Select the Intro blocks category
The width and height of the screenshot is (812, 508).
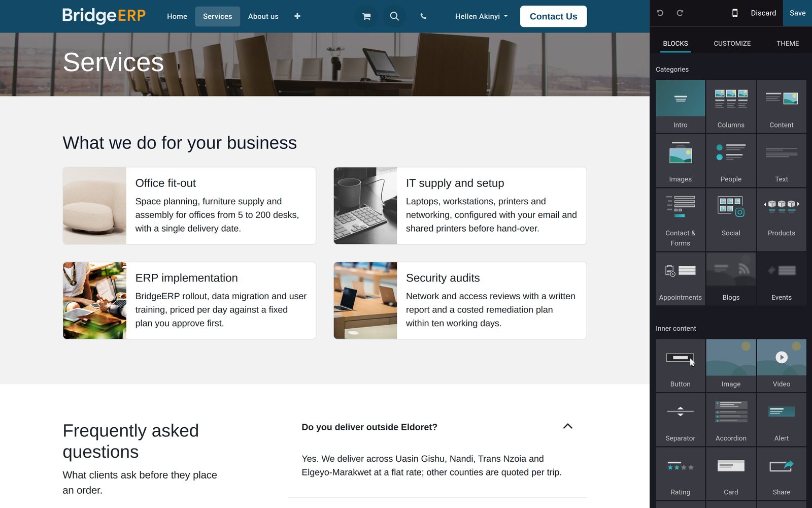click(680, 106)
